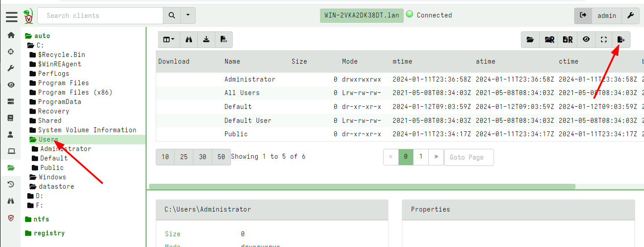
Task: Click the export-to-CSV table icon
Action: [x=223, y=39]
